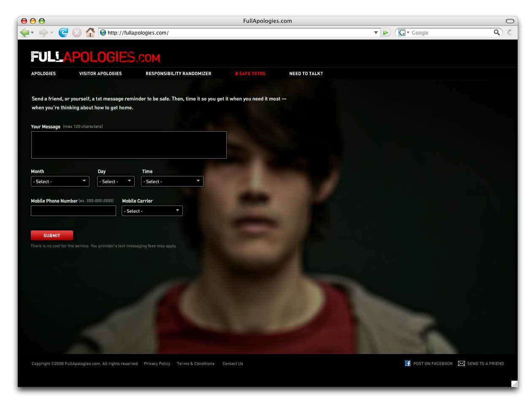Click the red Submit button
This screenshot has height=403, width=532.
[52, 235]
